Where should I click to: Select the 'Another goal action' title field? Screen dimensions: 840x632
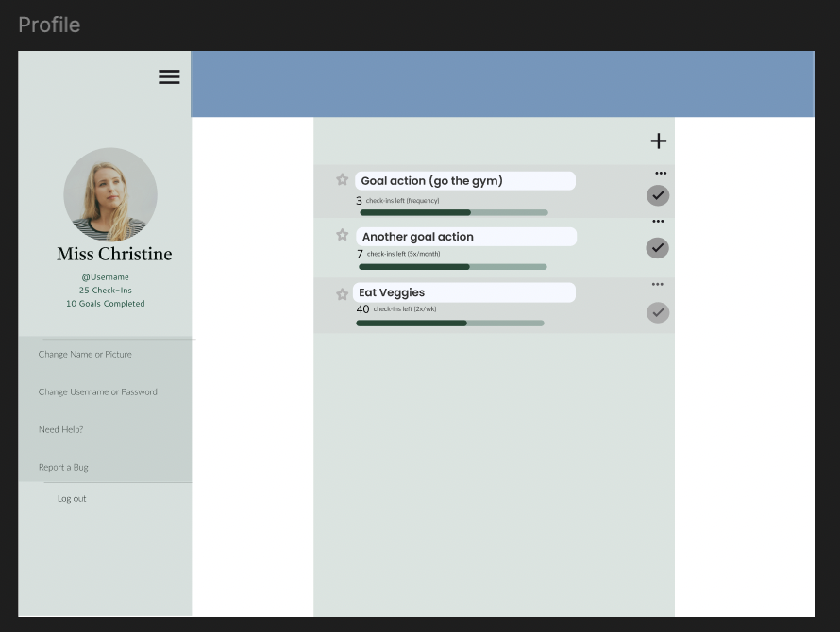[x=466, y=237]
